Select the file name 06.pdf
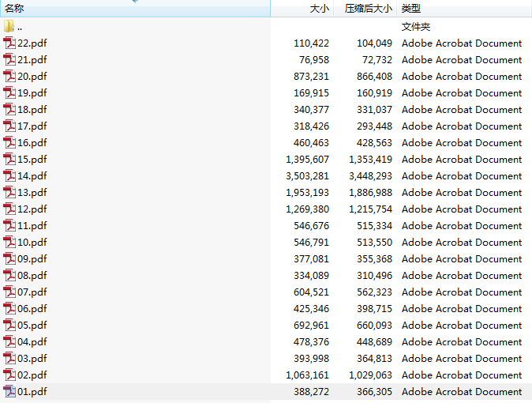Image resolution: width=532 pixels, height=403 pixels. 32,309
